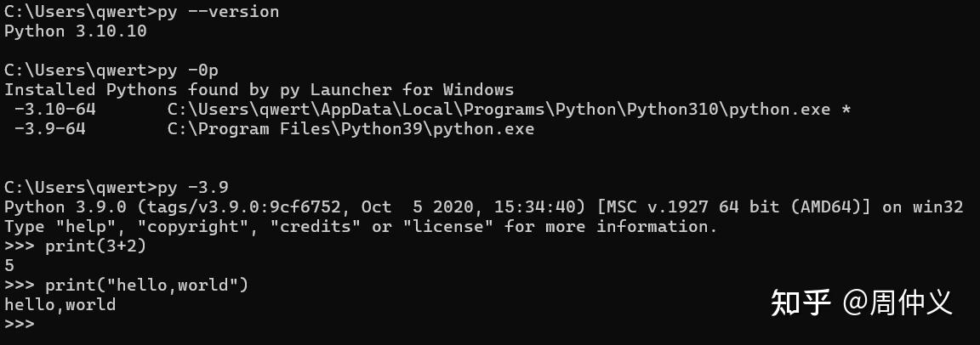Image resolution: width=980 pixels, height=345 pixels.
Task: Click the empty Python prompt on the last line
Action: tap(20, 324)
